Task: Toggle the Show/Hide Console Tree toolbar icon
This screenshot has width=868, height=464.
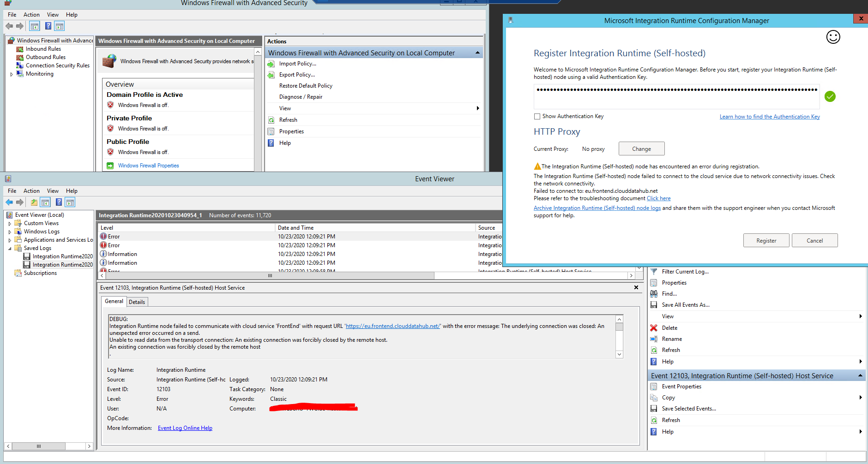Action: pos(45,202)
